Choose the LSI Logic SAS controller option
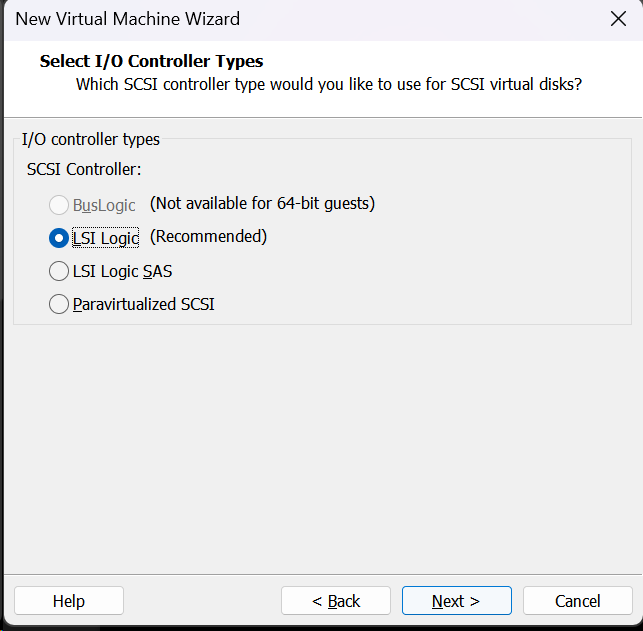This screenshot has height=631, width=643. coord(59,271)
